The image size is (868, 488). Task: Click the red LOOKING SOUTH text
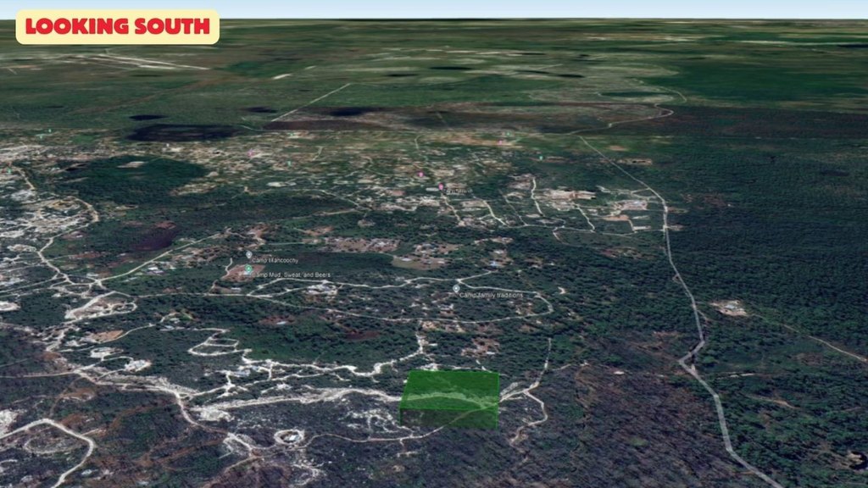[x=117, y=26]
